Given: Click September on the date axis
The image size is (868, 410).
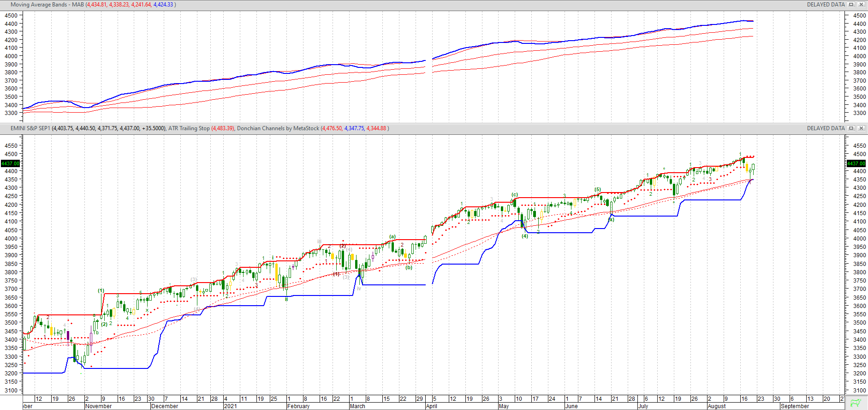Looking at the screenshot, I should pos(795,406).
